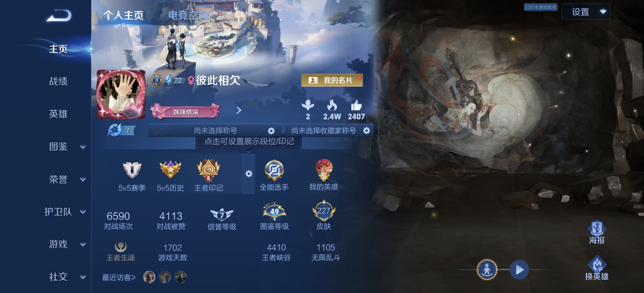
Task: Switch to the 电竞空间 tab
Action: coord(188,15)
